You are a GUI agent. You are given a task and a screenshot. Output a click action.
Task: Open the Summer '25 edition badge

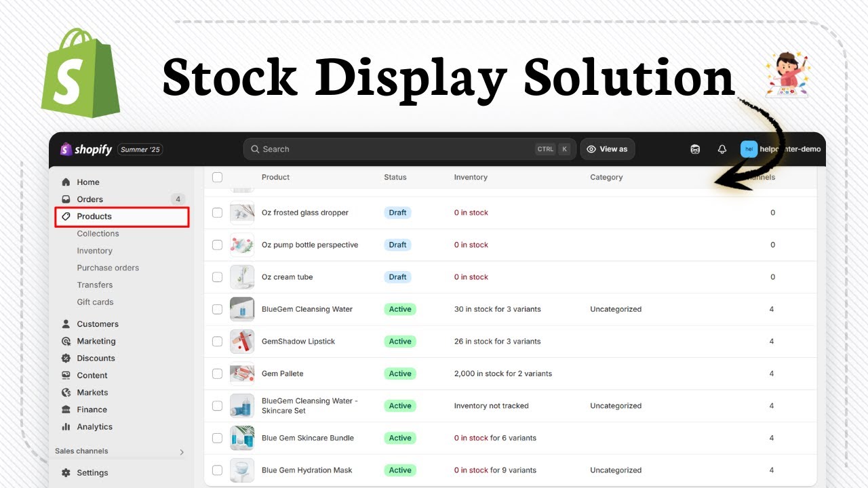140,149
